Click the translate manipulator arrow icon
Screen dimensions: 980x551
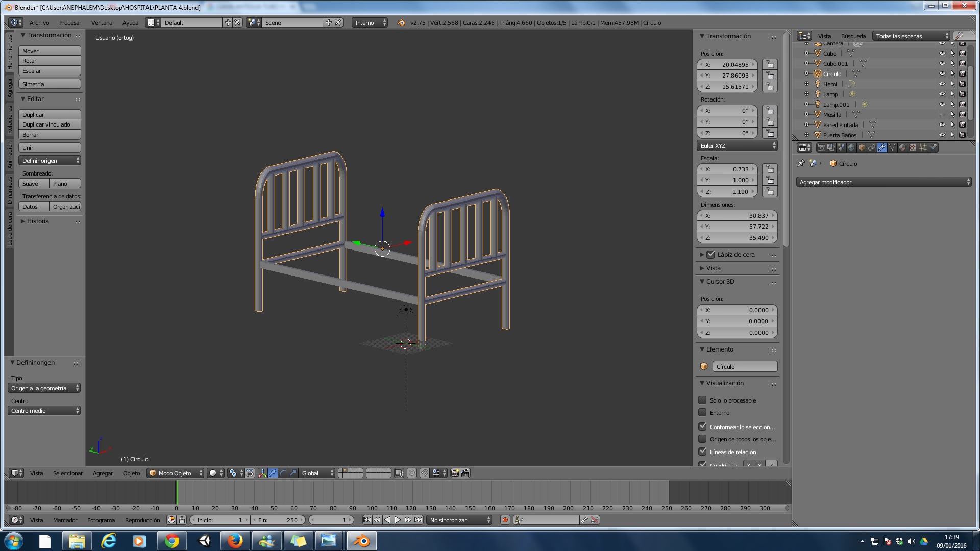pyautogui.click(x=273, y=473)
